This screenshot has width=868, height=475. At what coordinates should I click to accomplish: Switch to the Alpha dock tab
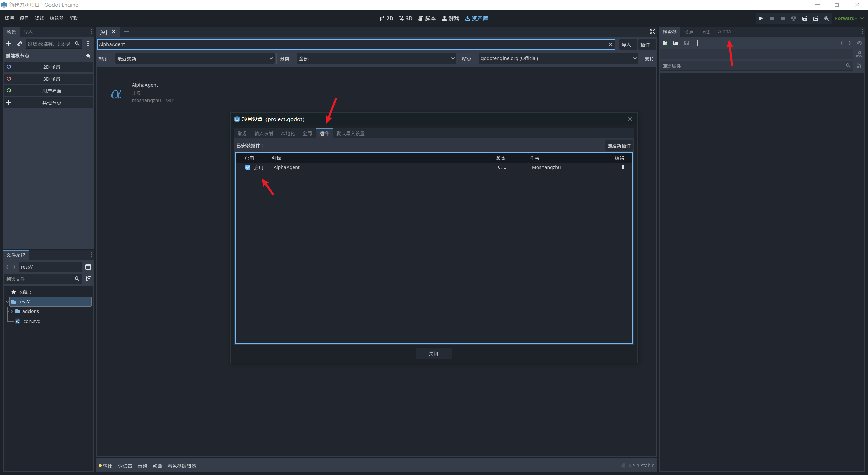pos(724,32)
